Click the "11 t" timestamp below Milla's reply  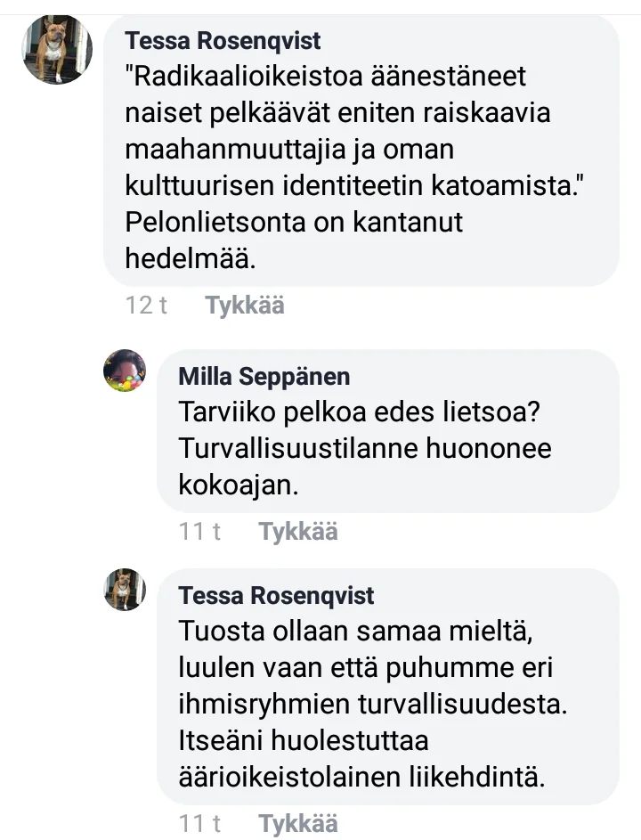199,532
